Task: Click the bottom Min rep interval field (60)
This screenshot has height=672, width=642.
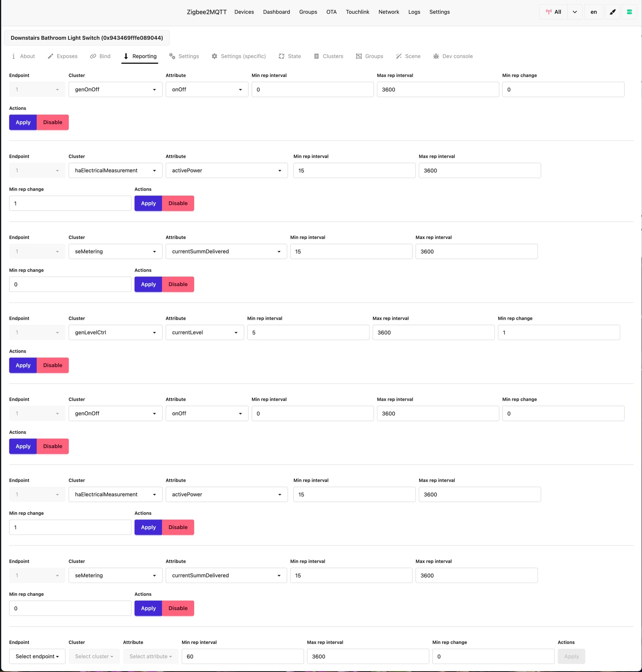Action: (x=242, y=656)
